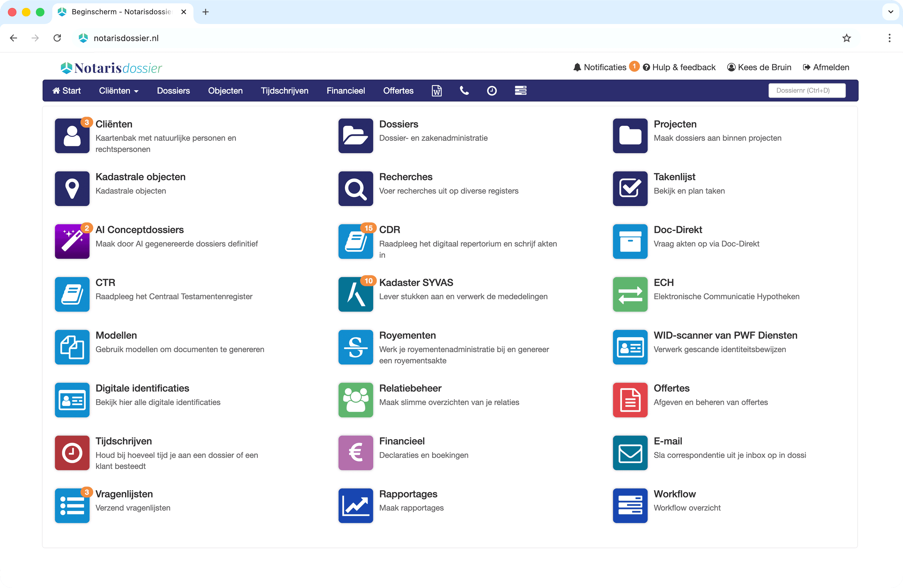
Task: Open a Word document via the navbar Word icon
Action: pos(436,91)
